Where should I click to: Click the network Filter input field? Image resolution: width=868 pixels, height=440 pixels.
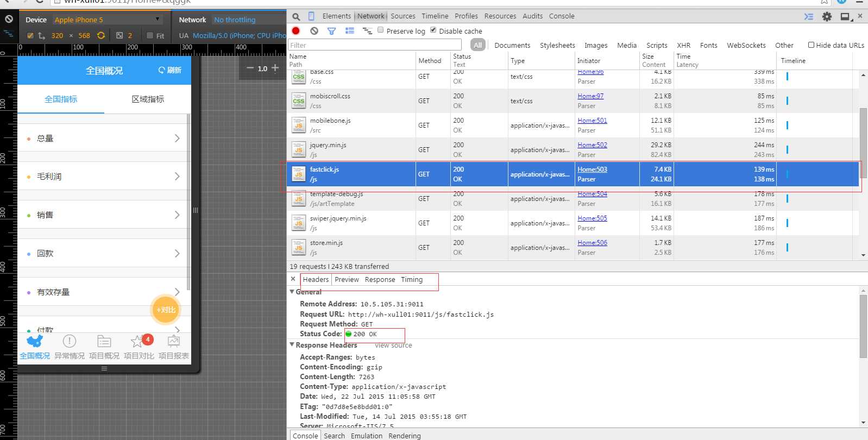point(374,45)
